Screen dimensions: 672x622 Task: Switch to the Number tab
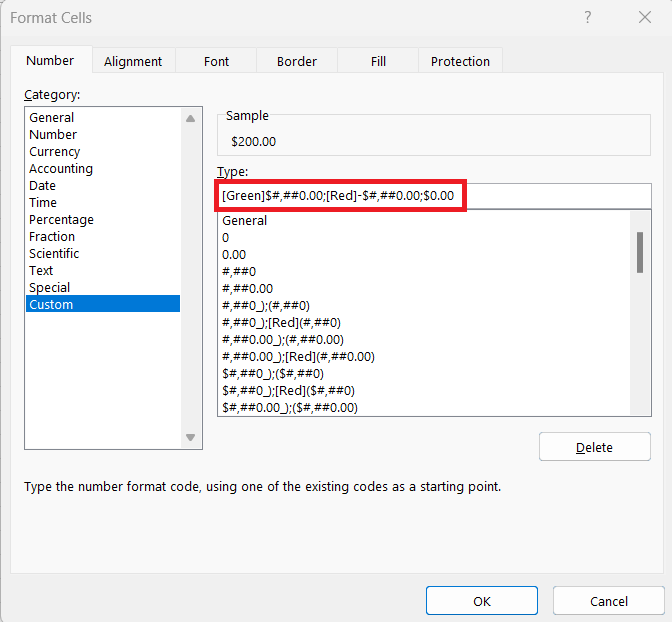tap(50, 60)
